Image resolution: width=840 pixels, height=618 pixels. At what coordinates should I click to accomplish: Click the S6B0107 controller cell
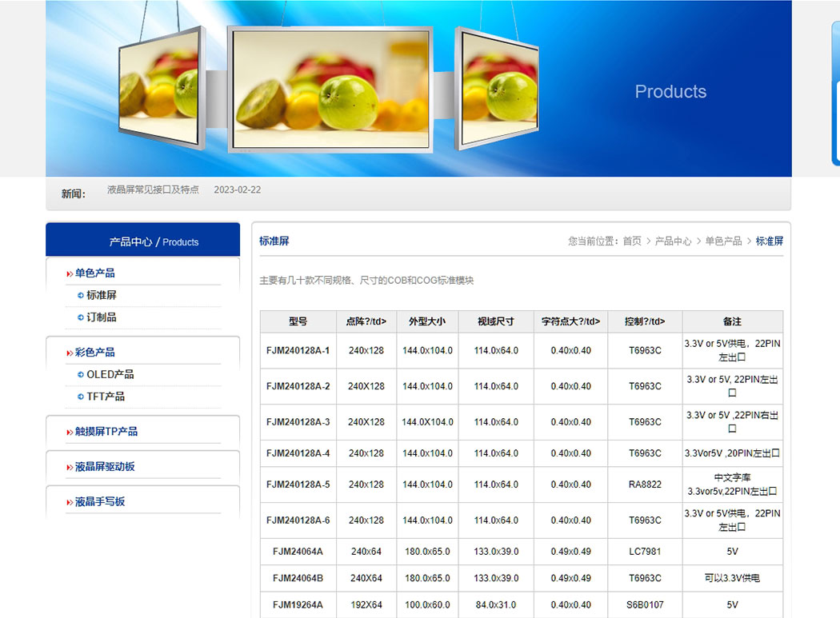click(645, 604)
